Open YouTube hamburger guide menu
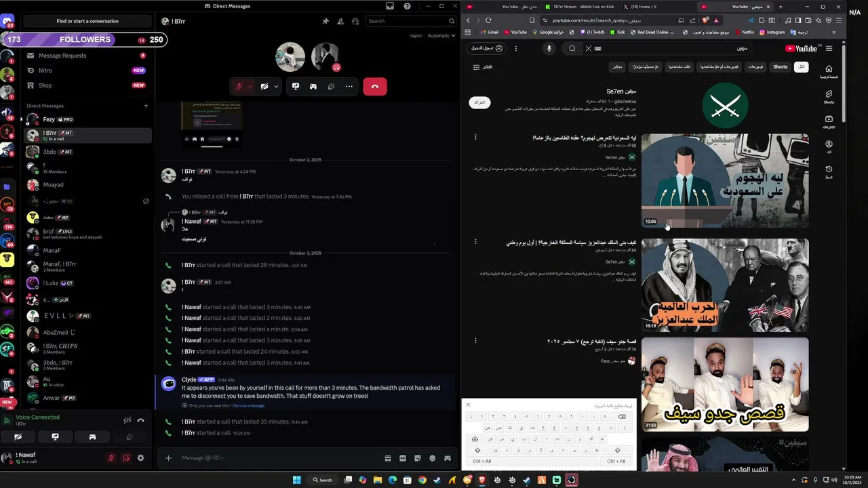 click(829, 48)
